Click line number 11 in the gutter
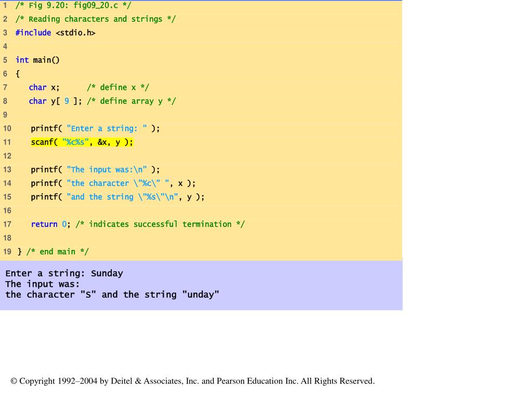532x399 pixels. 7,142
